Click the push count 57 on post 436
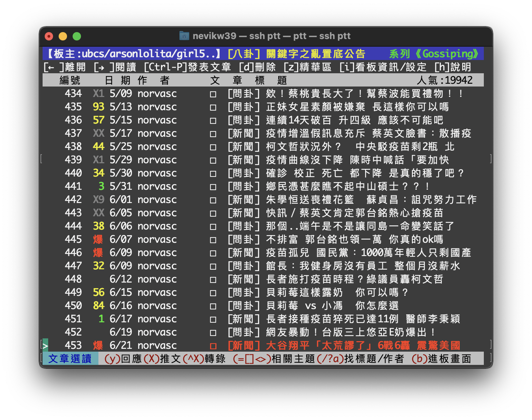 tap(98, 120)
